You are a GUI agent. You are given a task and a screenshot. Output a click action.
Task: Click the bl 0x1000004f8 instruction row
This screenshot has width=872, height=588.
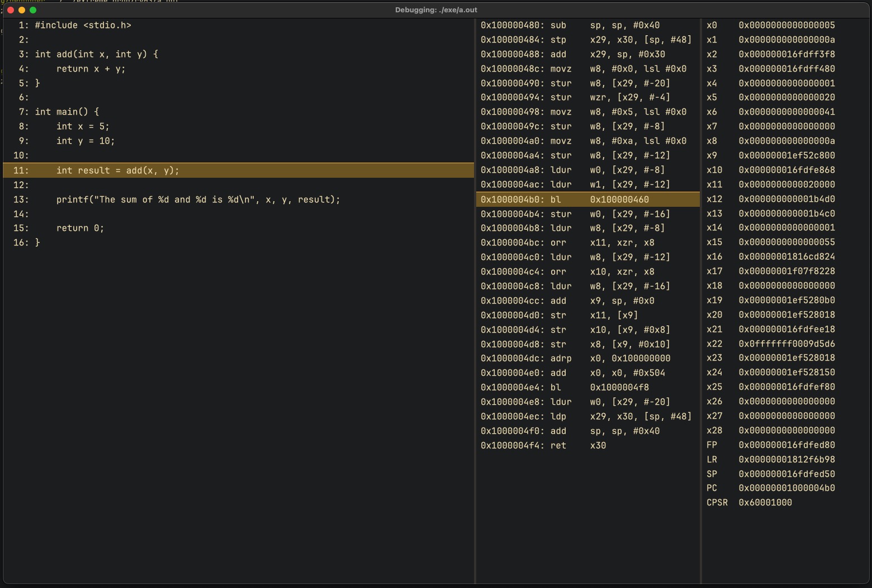click(587, 387)
